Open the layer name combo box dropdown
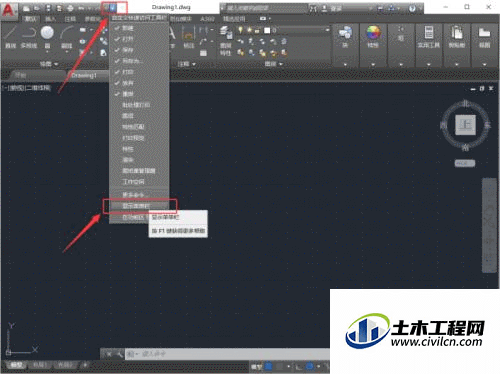 pyautogui.click(x=327, y=30)
